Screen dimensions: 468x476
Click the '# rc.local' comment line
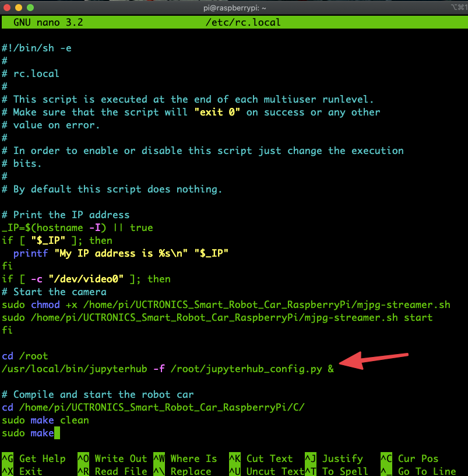(x=31, y=73)
